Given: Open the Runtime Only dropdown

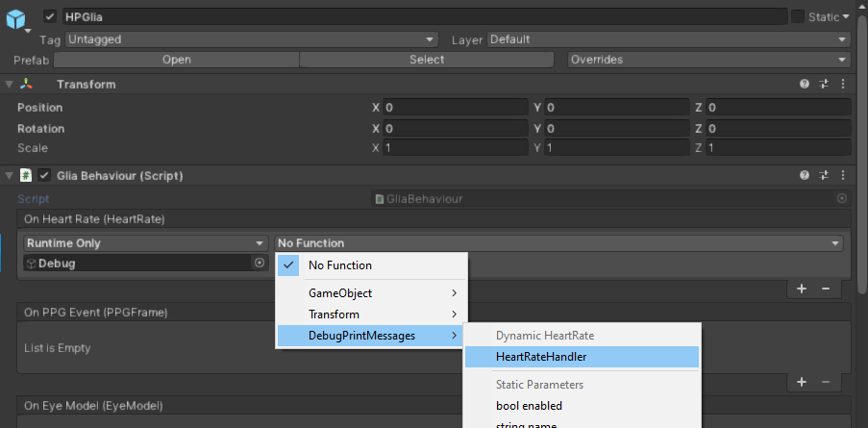Looking at the screenshot, I should pyautogui.click(x=145, y=243).
